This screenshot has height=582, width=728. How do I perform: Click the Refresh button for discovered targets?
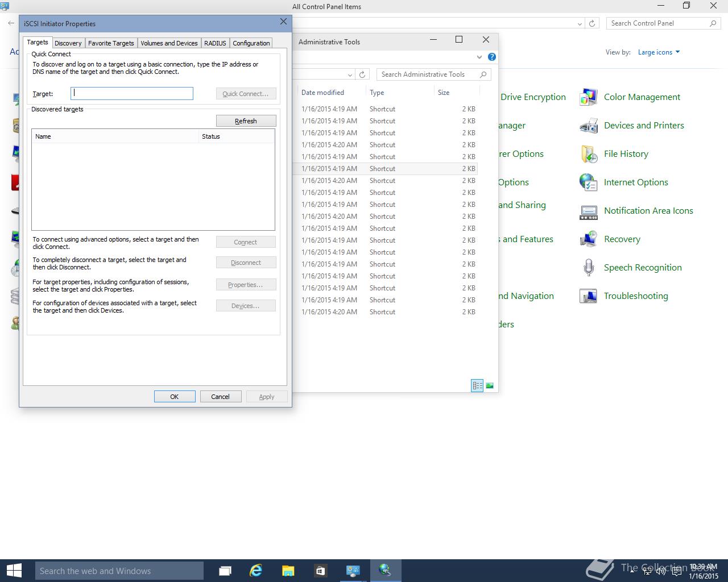coord(246,121)
